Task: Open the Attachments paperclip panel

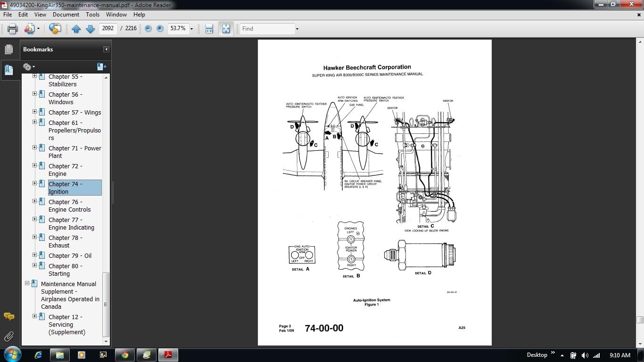Action: (8, 337)
